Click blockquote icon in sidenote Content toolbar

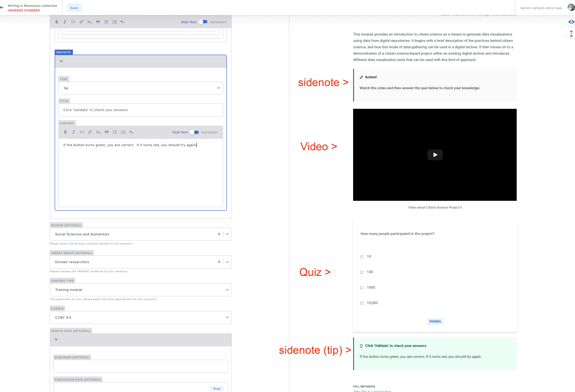tap(107, 132)
